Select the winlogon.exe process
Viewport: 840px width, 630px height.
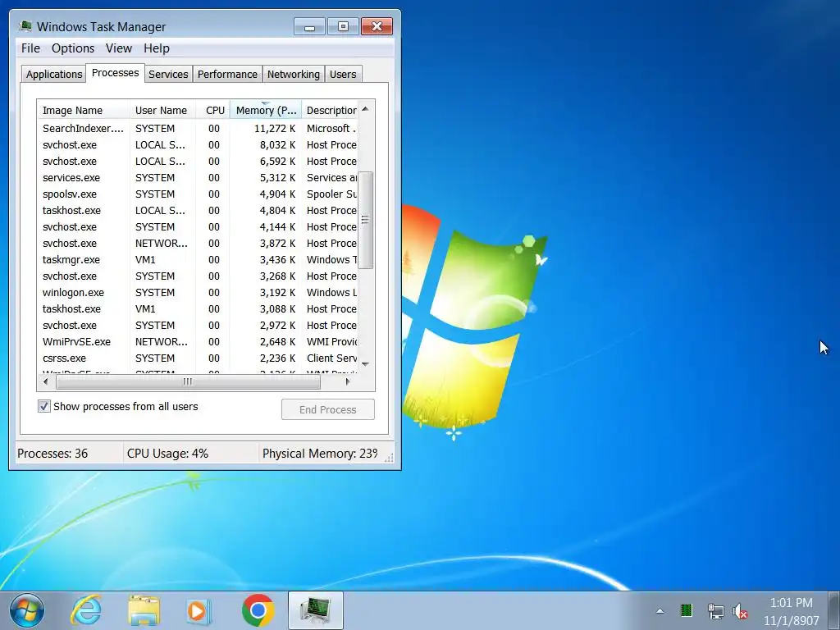197,293
